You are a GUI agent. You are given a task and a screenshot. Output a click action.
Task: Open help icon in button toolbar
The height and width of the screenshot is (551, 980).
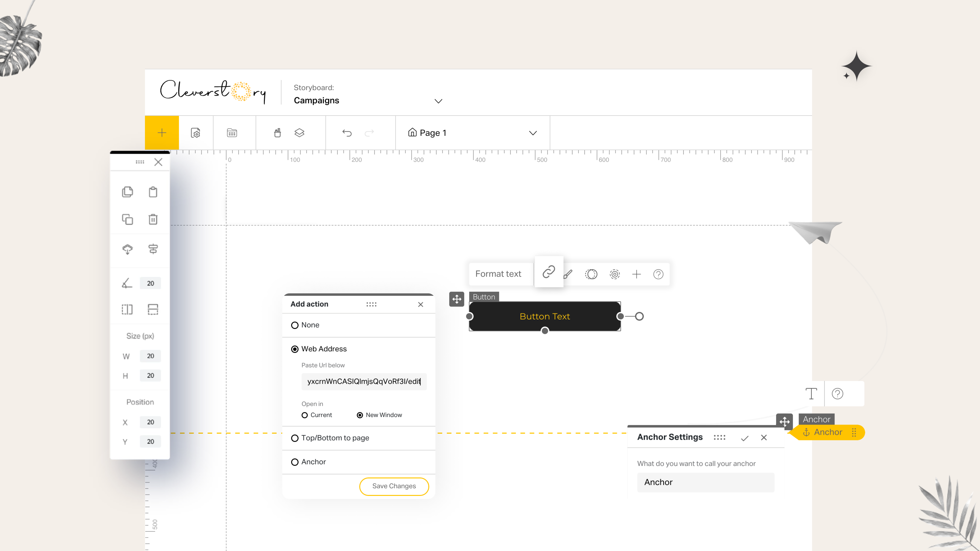click(659, 274)
